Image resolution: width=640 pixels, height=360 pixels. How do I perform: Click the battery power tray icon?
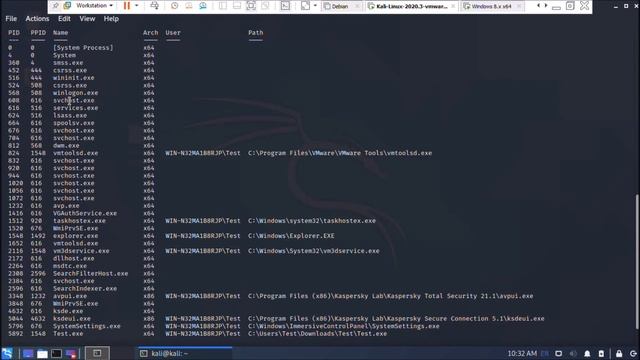[x=601, y=353]
